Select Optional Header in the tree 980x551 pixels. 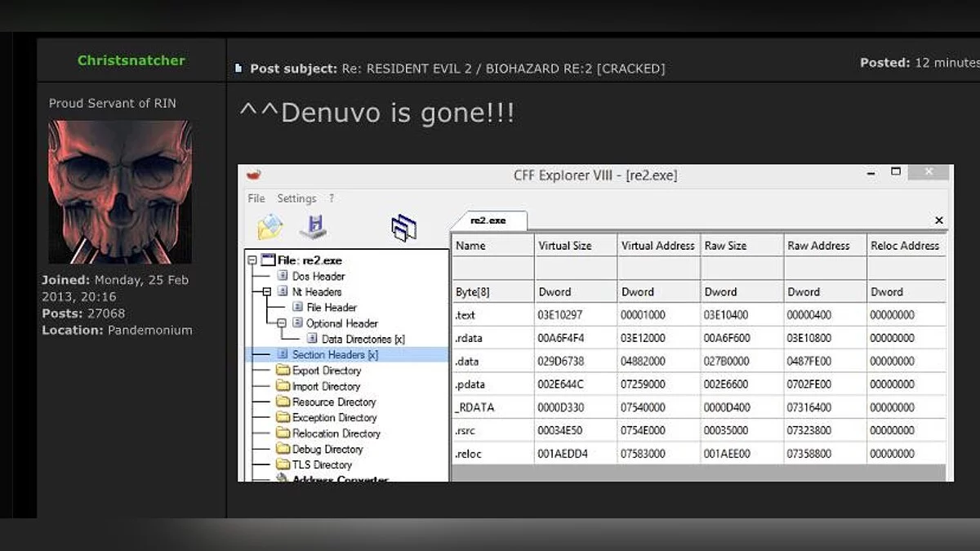pyautogui.click(x=342, y=323)
